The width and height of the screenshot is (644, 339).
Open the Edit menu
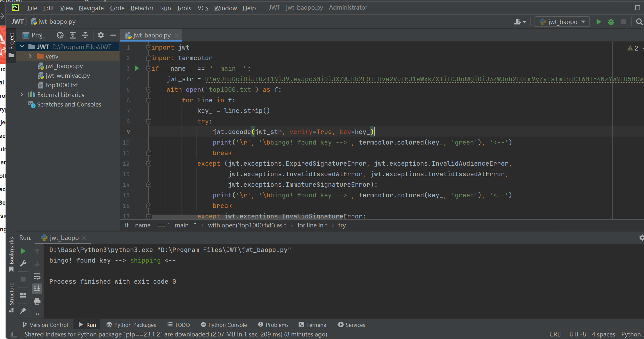[x=49, y=8]
